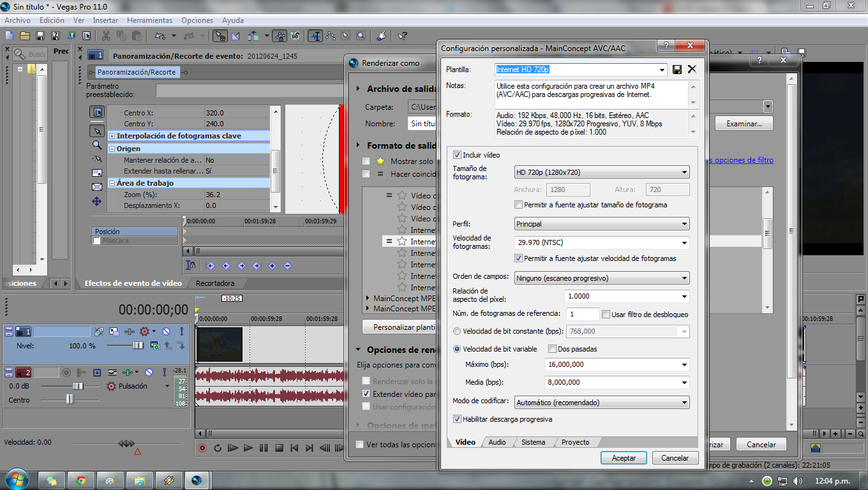Click the Aceptar button
Viewport: 868px width, 490px height.
624,458
